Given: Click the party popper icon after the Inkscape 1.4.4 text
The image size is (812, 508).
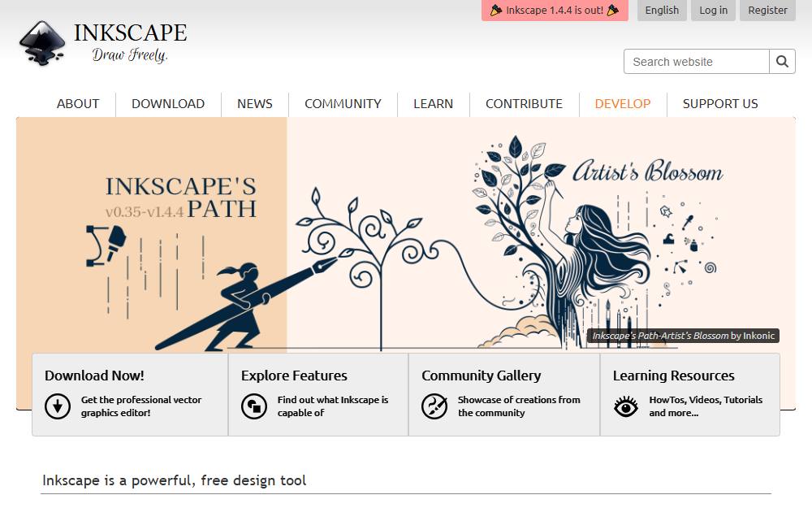Looking at the screenshot, I should 613,11.
